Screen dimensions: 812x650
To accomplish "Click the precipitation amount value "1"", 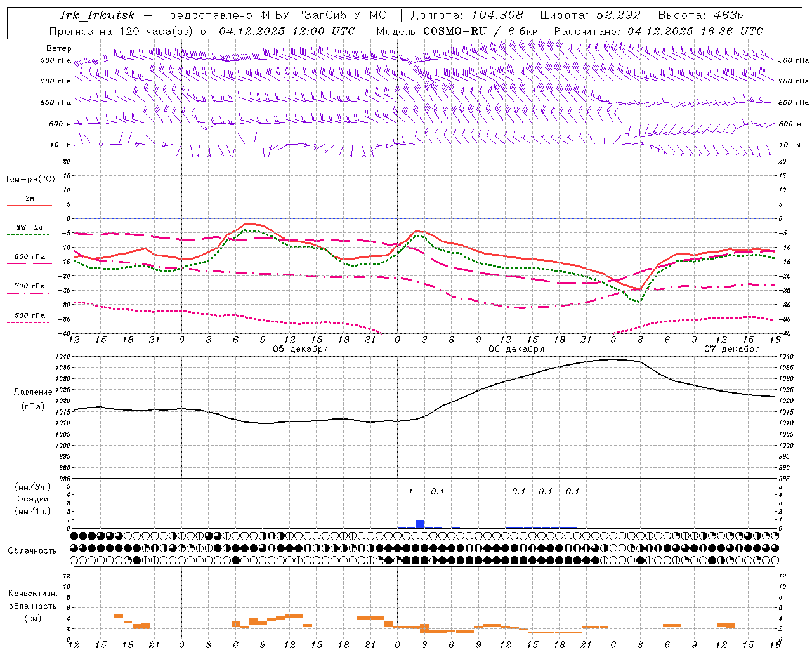I will point(410,491).
